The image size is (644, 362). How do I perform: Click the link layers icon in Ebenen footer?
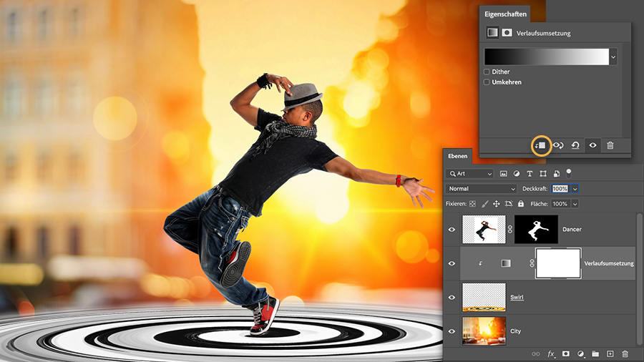(x=535, y=354)
